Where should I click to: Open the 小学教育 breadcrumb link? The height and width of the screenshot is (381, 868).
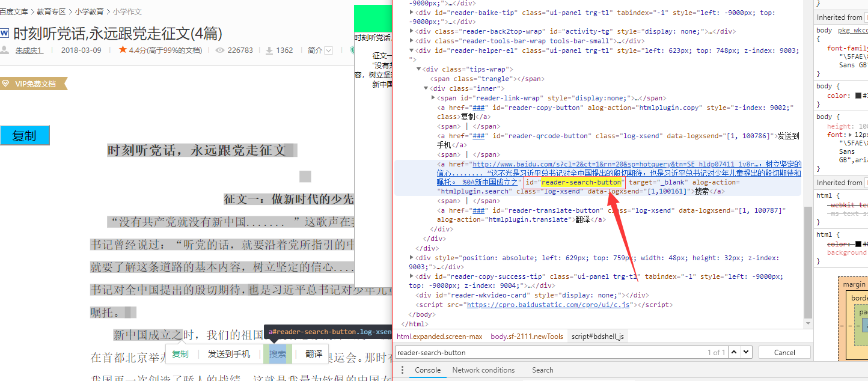pyautogui.click(x=89, y=11)
